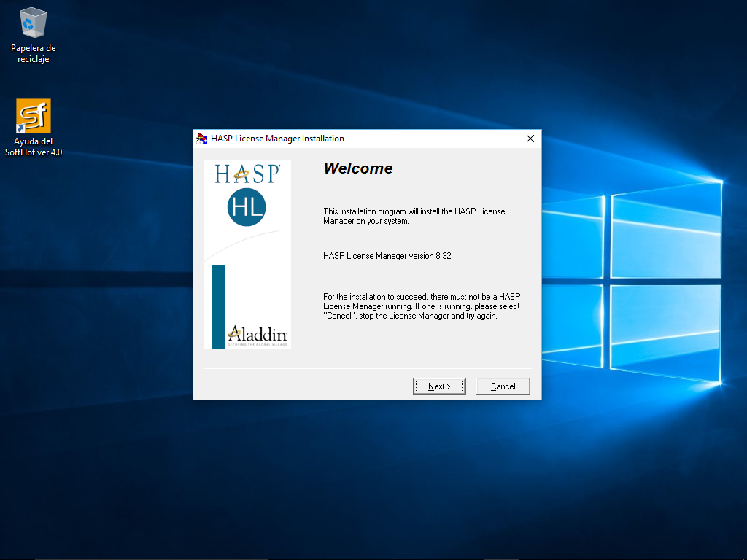Click the 'For the installation to succeed' notice
Viewport: 747px width, 560px height.
tap(421, 306)
